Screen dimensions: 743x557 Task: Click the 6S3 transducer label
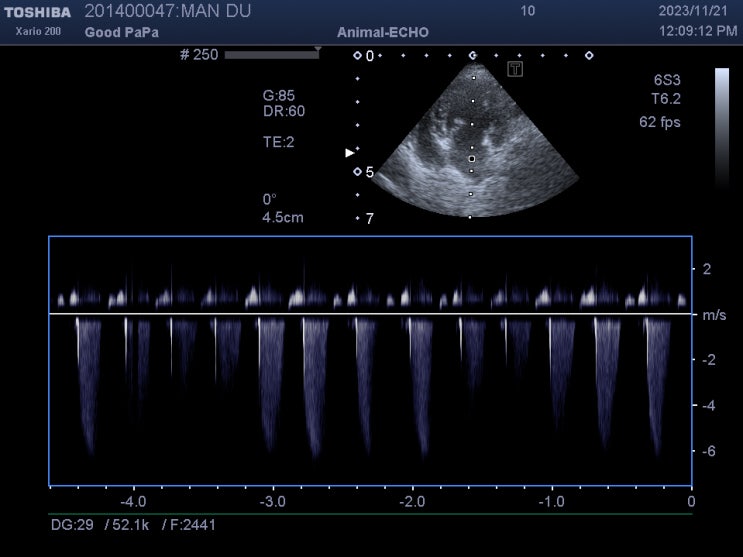[667, 81]
